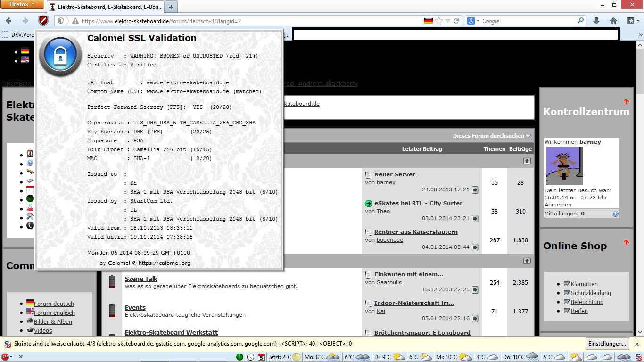Open the 'Events' forum
Viewport: 644px width, 362px height.
(x=135, y=307)
